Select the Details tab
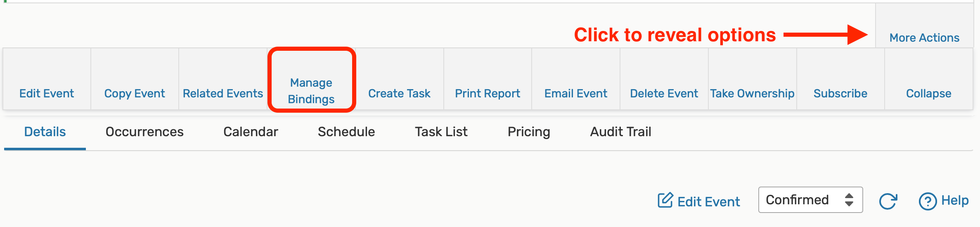 [x=45, y=132]
